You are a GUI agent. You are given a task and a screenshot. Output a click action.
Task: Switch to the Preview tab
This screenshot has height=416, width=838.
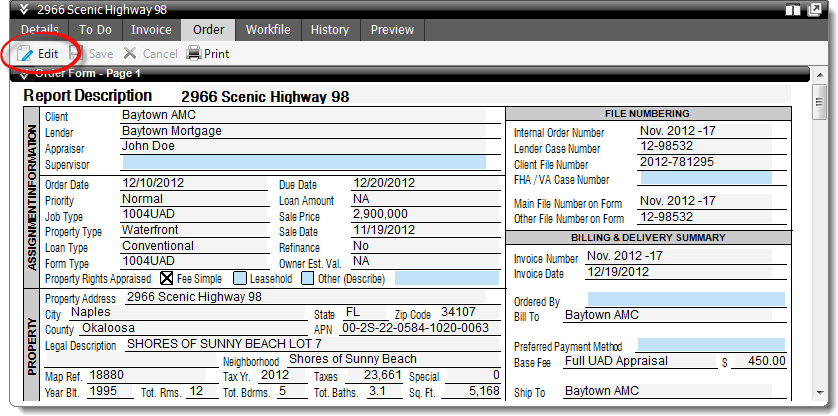(x=392, y=30)
